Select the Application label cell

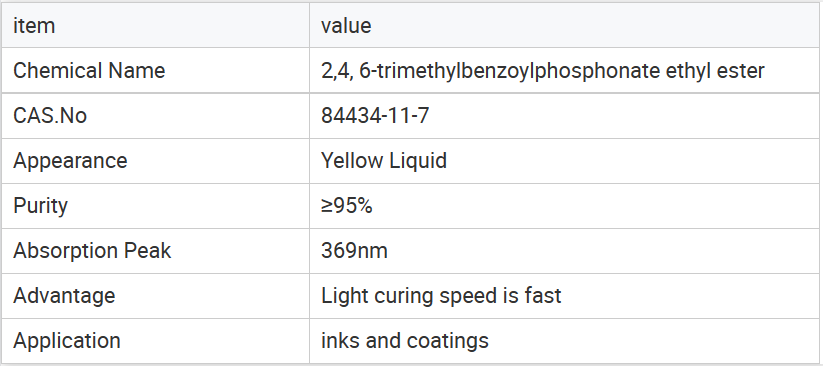click(x=155, y=341)
